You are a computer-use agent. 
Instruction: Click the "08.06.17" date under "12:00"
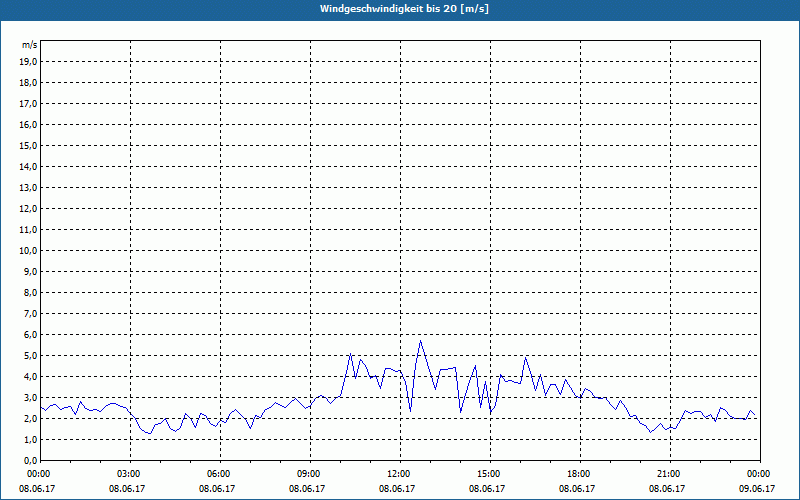click(x=397, y=488)
